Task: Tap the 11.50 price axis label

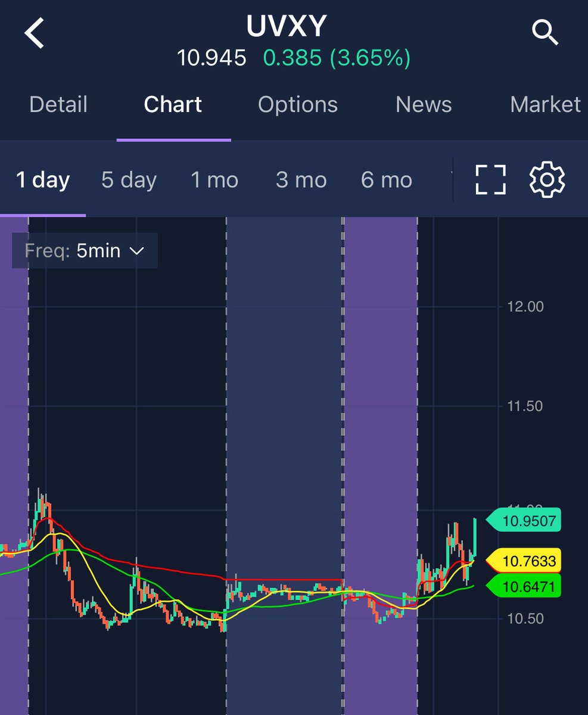Action: coord(525,406)
